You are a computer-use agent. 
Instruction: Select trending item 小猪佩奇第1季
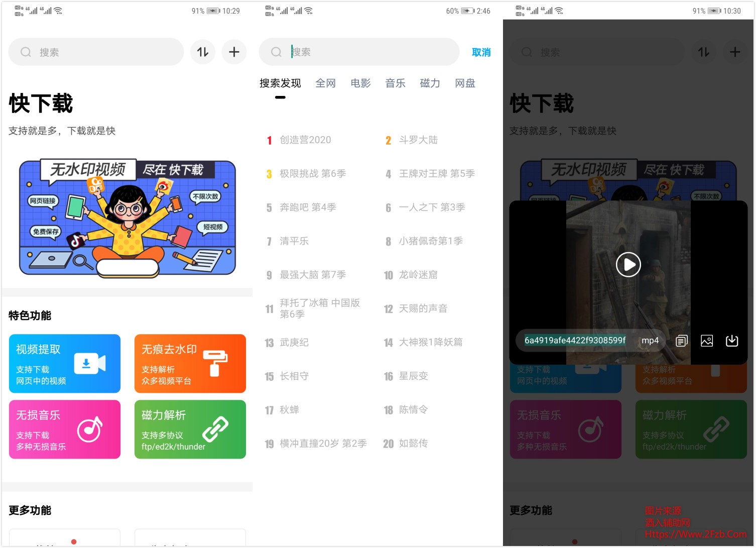[431, 241]
